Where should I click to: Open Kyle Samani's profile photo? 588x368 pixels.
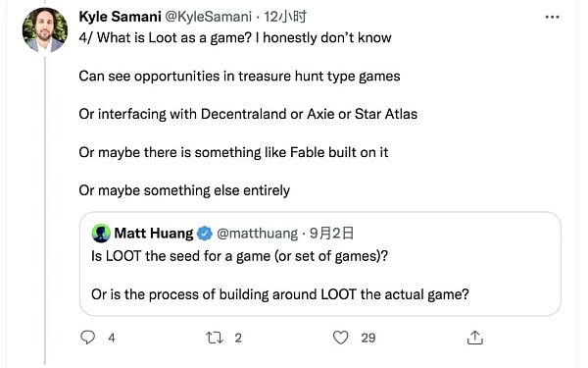pyautogui.click(x=45, y=30)
